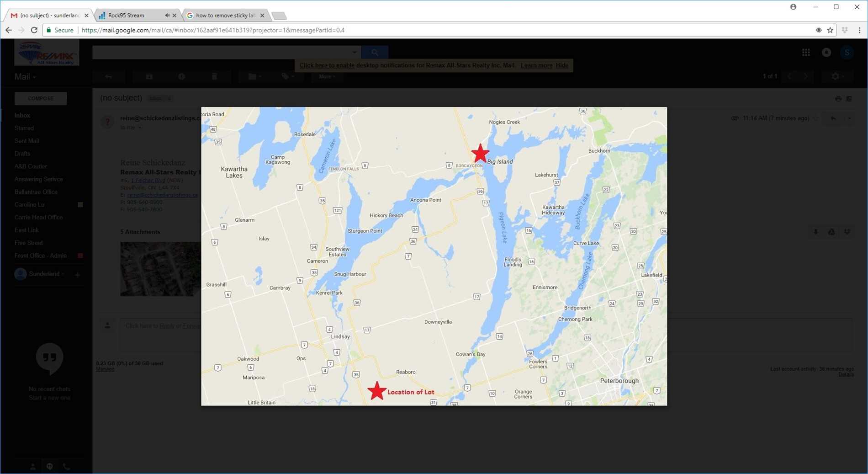Open the Mail switcher dropdown
This screenshot has width=868, height=474.
tap(25, 77)
